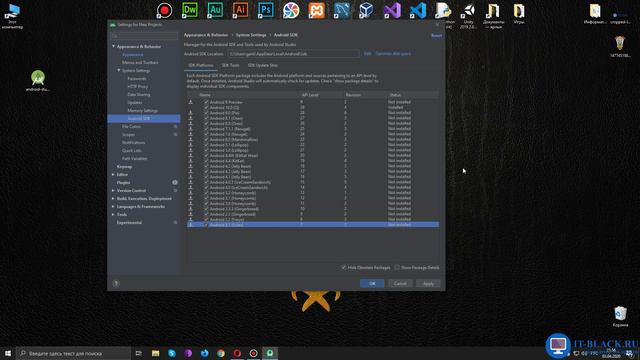Open Opera from the taskbar
The image size is (640, 360).
[x=237, y=353]
